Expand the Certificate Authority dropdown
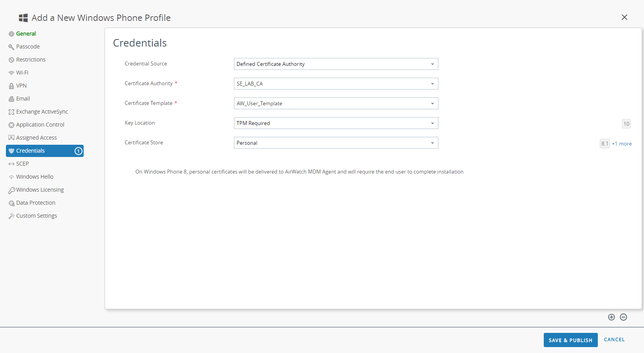This screenshot has width=644, height=353. click(336, 84)
